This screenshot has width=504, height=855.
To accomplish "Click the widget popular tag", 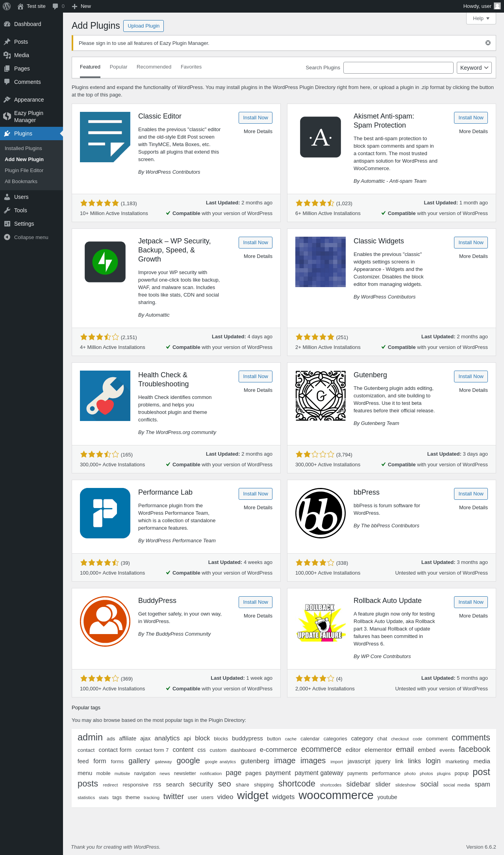I will click(x=252, y=796).
